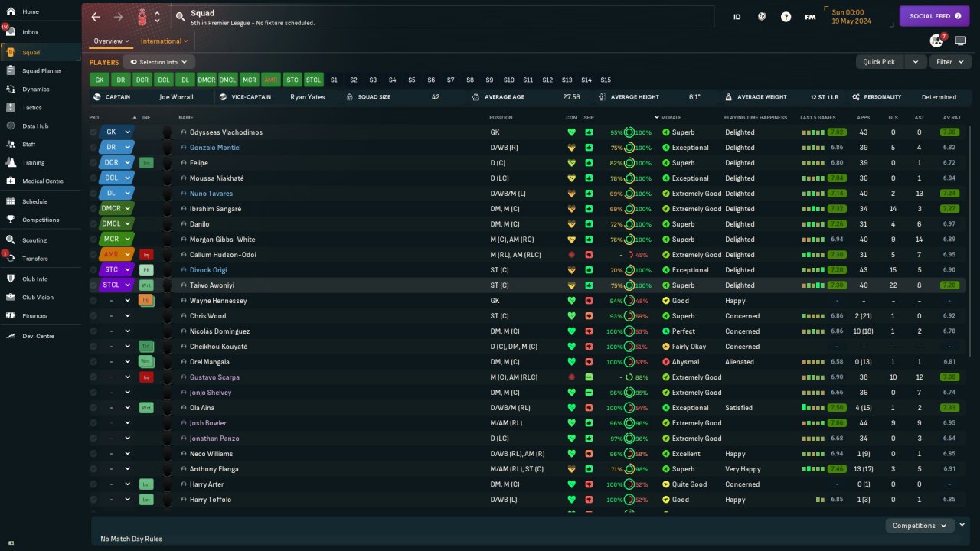Click the Social Feed button
Image resolution: width=980 pixels, height=551 pixels.
click(934, 16)
